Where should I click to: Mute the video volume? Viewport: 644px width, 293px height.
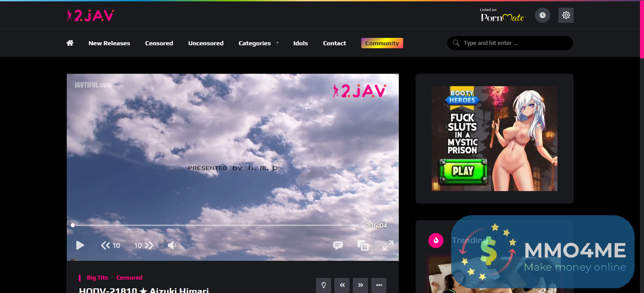[x=172, y=245]
